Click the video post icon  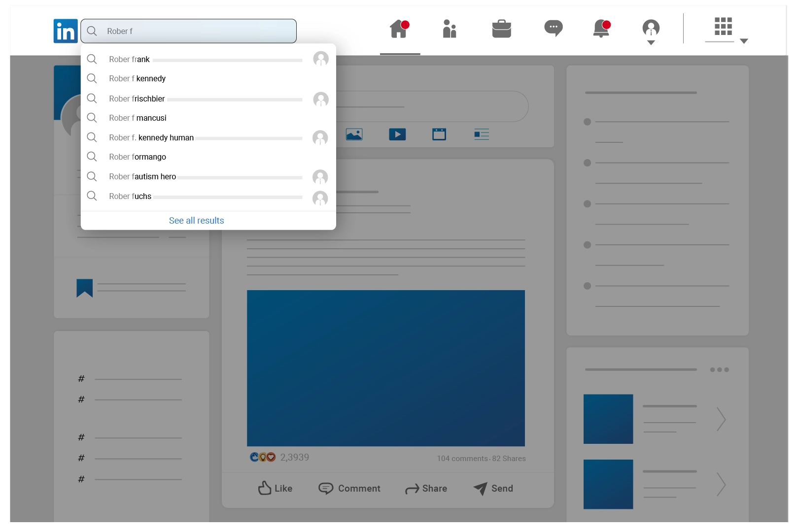point(397,134)
